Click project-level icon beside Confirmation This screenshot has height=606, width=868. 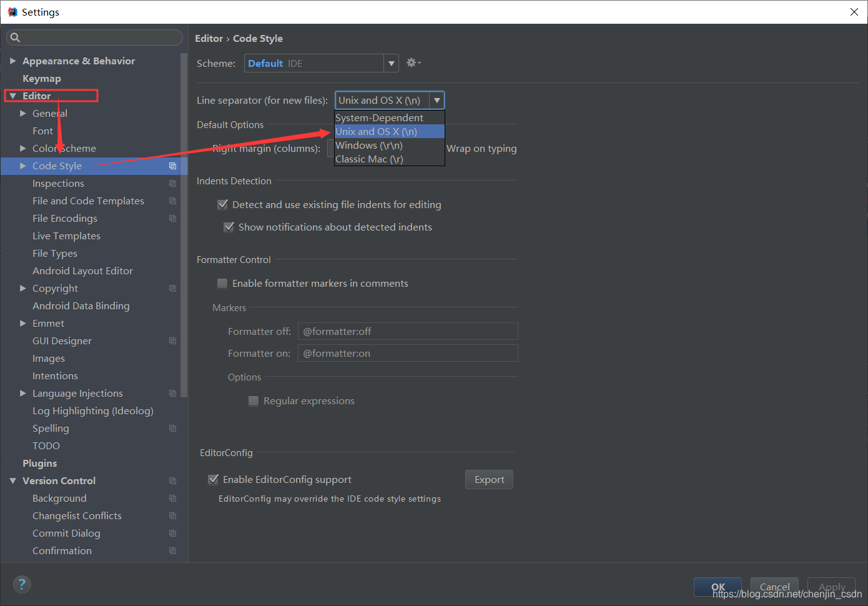pyautogui.click(x=173, y=550)
